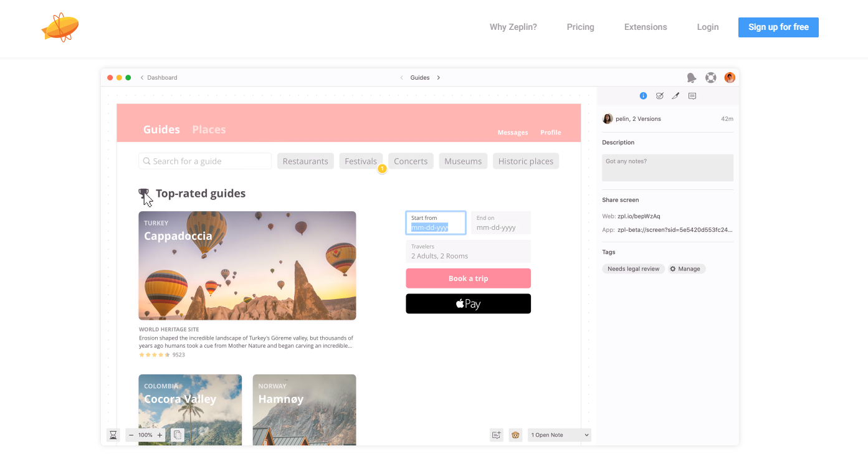
Task: Click the 100% zoom level
Action: point(145,435)
